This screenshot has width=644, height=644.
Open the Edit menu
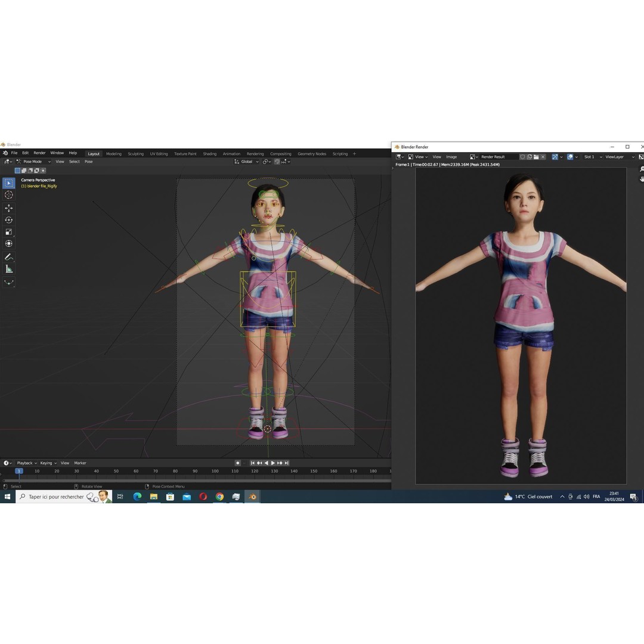[x=26, y=153]
